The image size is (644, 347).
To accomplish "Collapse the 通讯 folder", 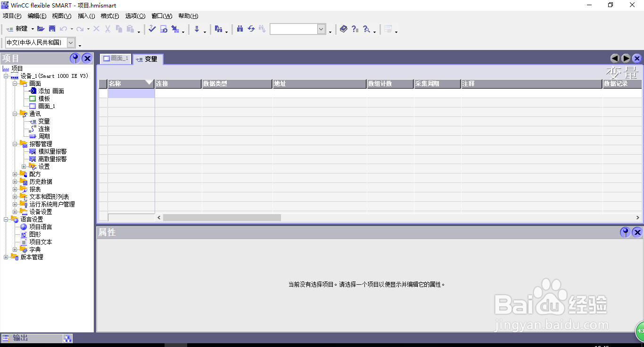I will pos(15,114).
